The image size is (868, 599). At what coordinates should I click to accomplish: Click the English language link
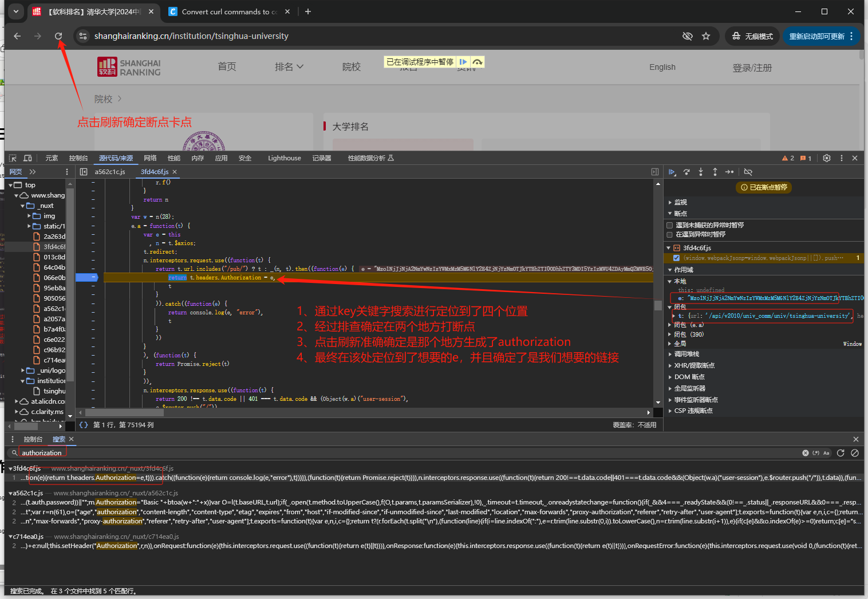662,67
